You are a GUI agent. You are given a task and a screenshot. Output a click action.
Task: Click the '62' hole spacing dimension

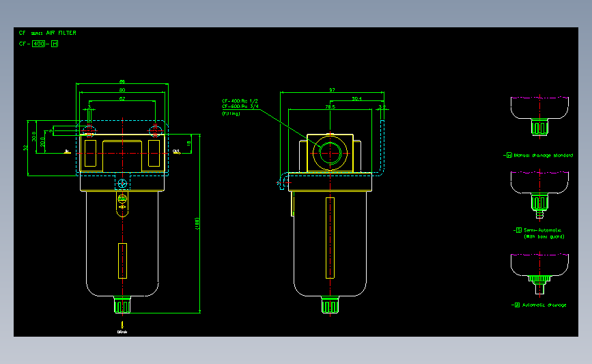click(x=122, y=98)
